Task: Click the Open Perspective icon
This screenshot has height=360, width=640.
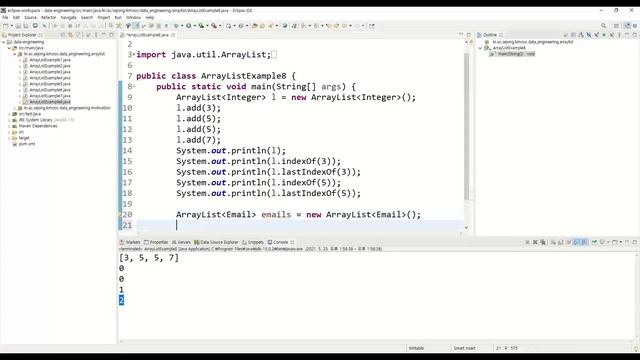Action: pyautogui.click(x=616, y=26)
